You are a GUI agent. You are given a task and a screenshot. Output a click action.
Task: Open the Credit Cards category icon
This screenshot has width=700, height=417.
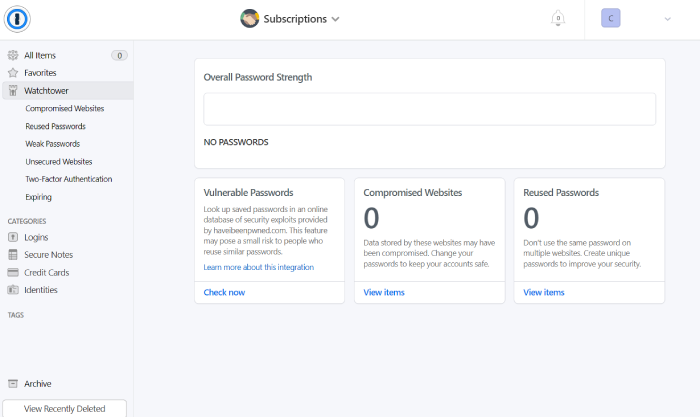pyautogui.click(x=13, y=272)
